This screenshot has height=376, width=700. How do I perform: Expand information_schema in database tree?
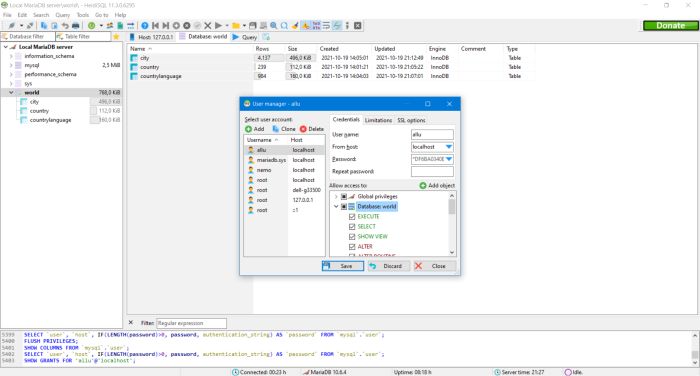tap(11, 56)
